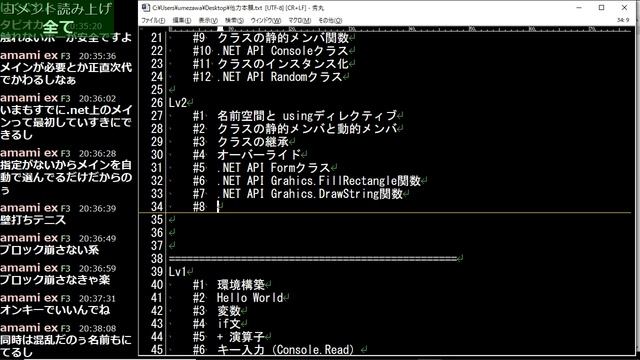Viewport: 640px width, 360px height.
Task: Click comment 'オンキーでいいんでね'
Action: click(55, 310)
